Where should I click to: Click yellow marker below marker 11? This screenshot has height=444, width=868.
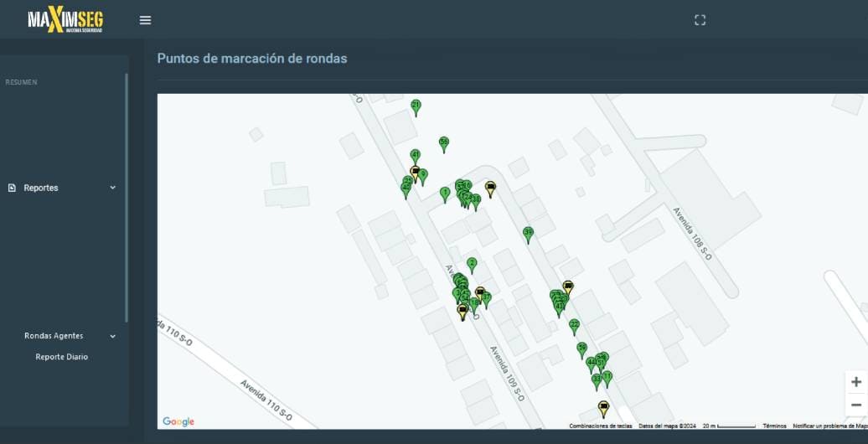tap(603, 409)
